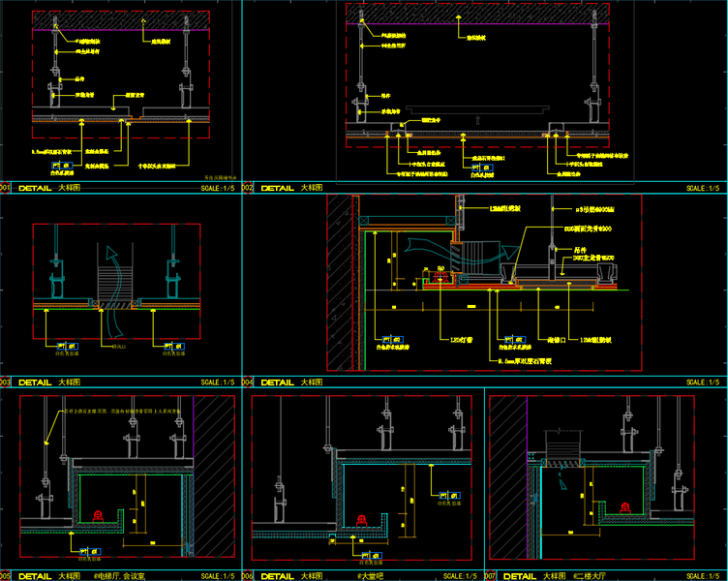This screenshot has height=581, width=728.
Task: Click 大样图 text in drawing 003 title
Action: pyautogui.click(x=69, y=382)
